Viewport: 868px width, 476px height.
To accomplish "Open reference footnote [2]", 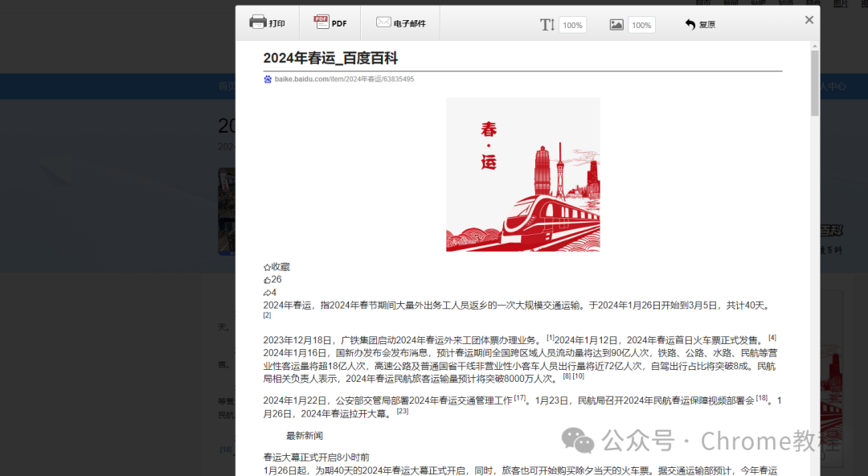I will coord(267,315).
